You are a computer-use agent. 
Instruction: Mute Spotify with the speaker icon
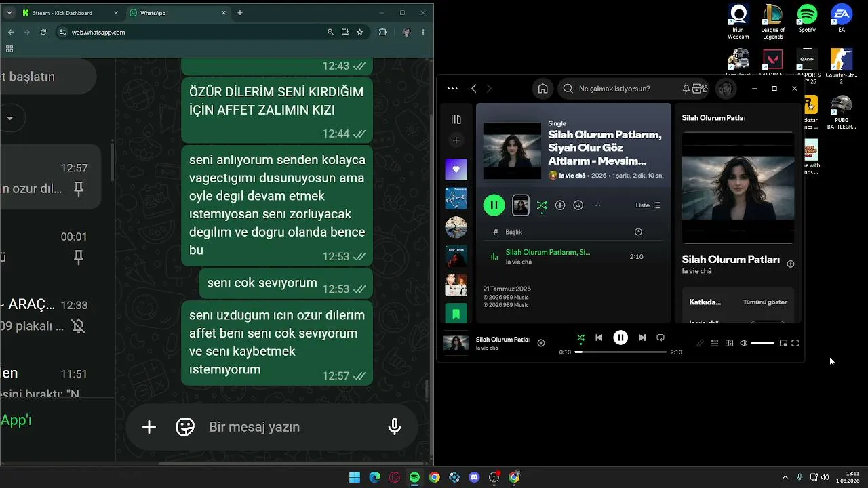744,344
